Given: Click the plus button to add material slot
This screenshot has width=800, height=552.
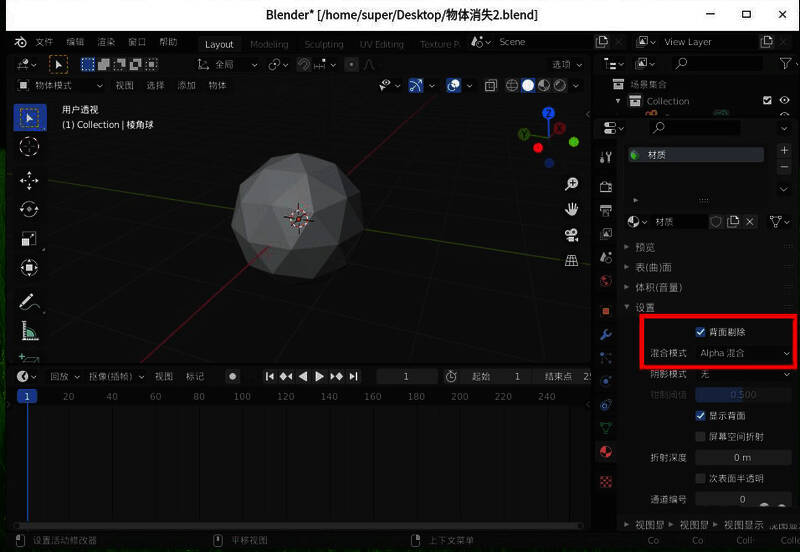Looking at the screenshot, I should point(784,150).
